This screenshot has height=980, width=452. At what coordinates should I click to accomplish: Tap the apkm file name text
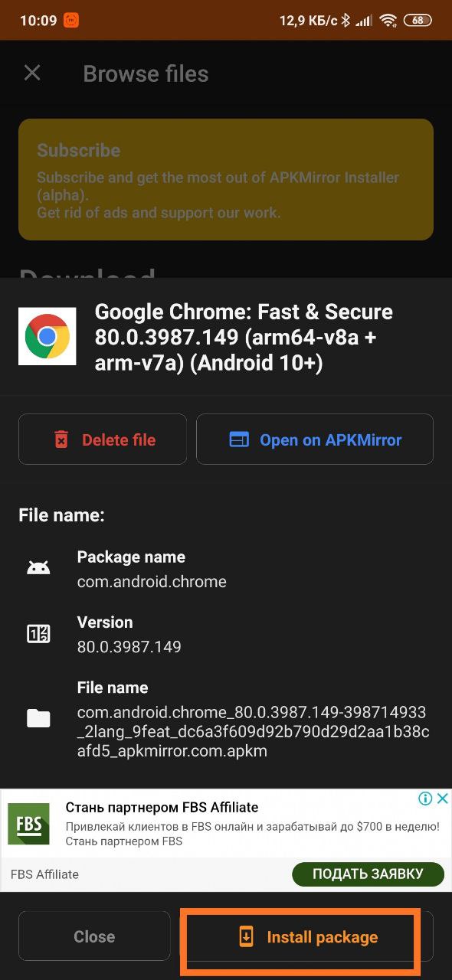(253, 732)
